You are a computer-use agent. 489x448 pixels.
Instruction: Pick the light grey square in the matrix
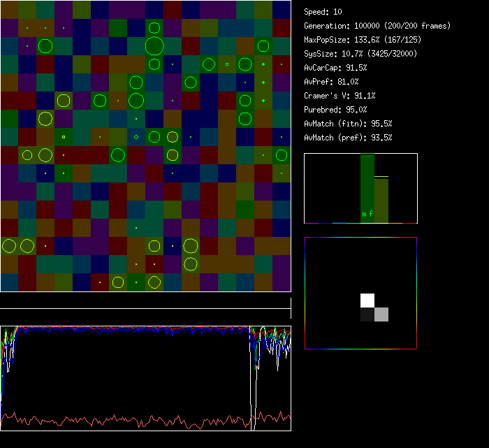[381, 315]
